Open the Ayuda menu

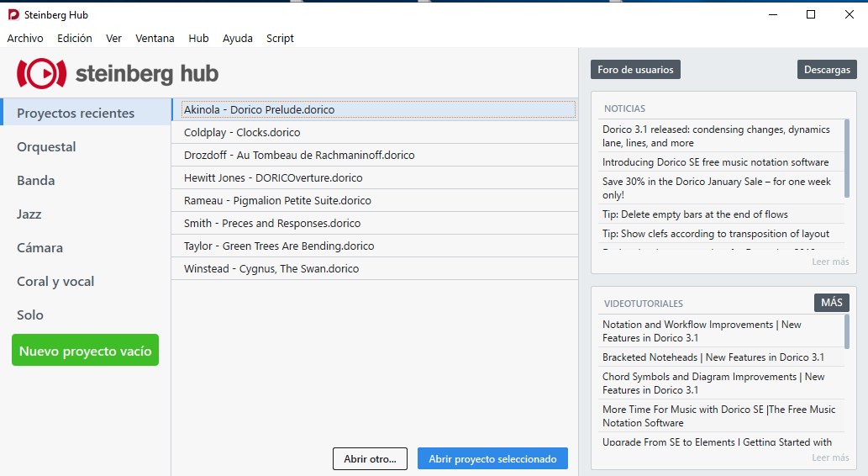coord(238,38)
